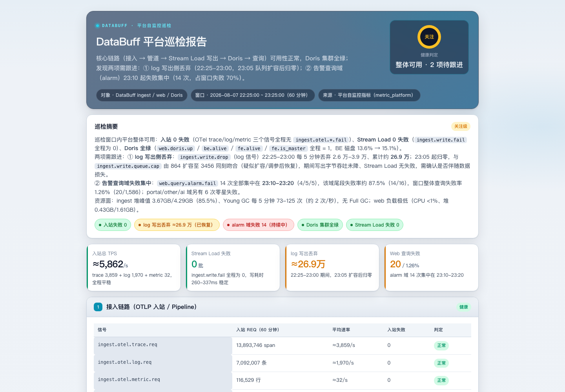Click the 平台自监控巡检 header label

click(x=154, y=26)
